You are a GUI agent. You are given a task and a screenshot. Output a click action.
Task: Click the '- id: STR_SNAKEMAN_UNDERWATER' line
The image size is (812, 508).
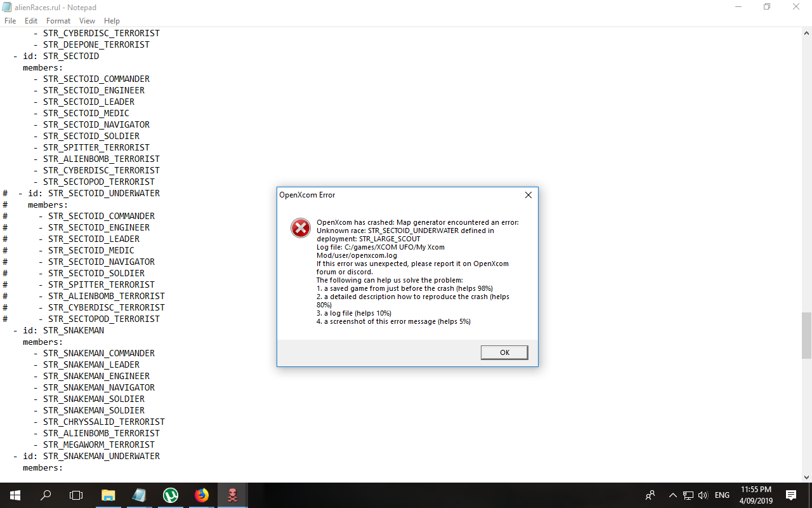coord(86,456)
